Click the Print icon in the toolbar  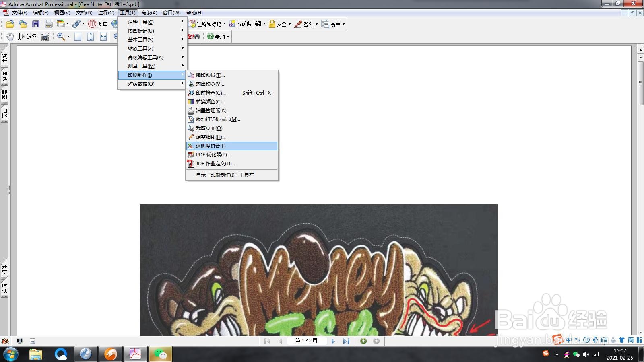[x=49, y=24]
